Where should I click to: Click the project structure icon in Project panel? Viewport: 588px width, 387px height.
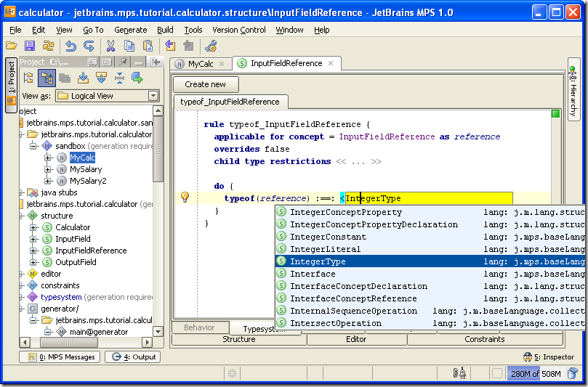[28, 78]
